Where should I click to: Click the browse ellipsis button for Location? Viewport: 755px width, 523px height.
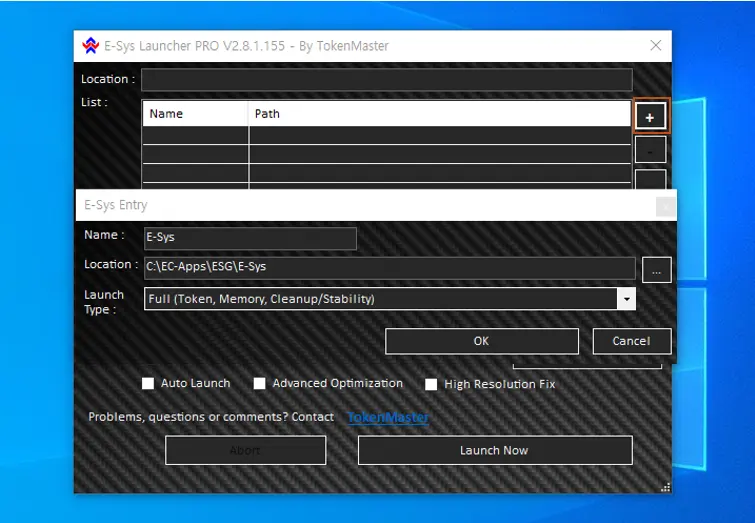(x=656, y=270)
